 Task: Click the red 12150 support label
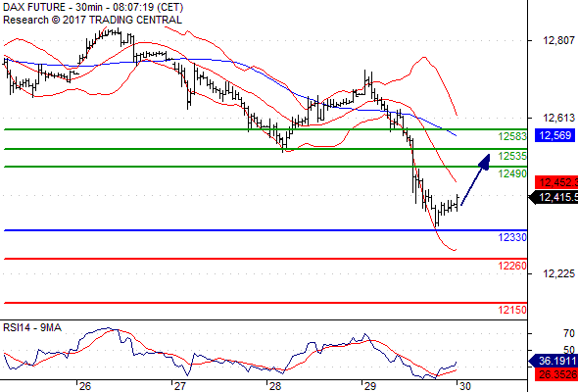[x=512, y=310]
